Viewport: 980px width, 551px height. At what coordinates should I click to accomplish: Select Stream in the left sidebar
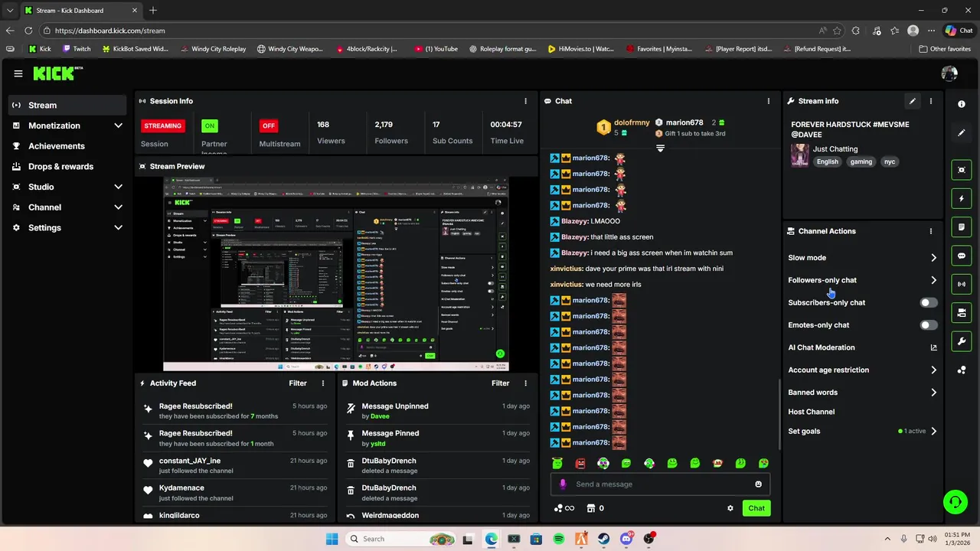[67, 105]
